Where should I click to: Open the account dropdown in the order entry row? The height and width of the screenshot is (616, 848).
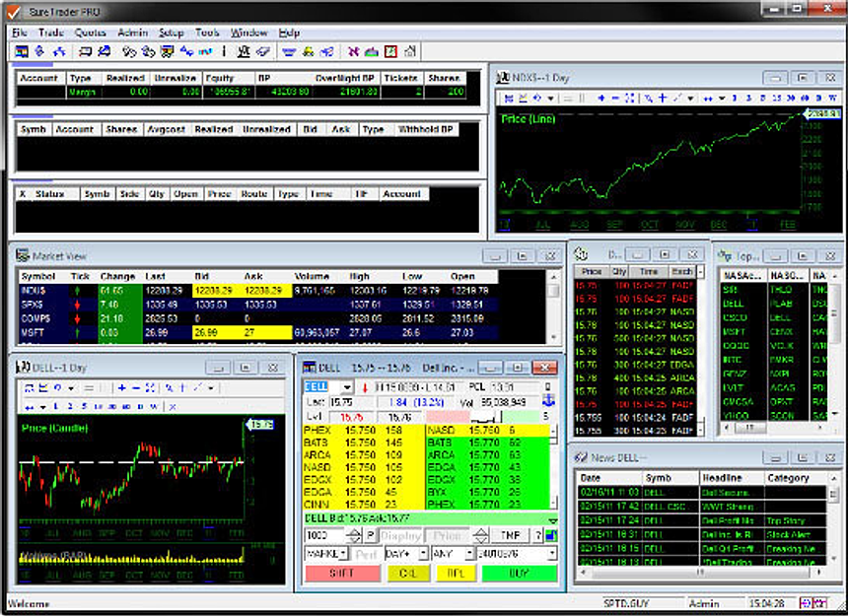coord(551,553)
